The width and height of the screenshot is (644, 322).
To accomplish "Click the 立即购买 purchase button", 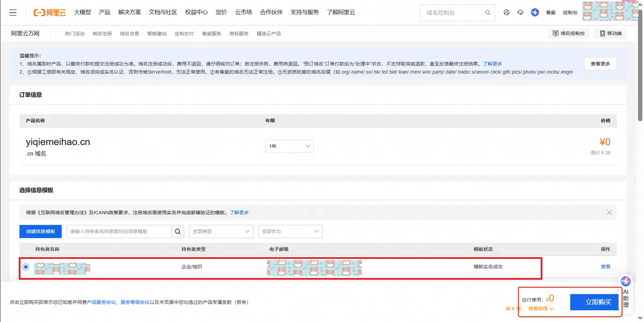I will click(x=594, y=302).
